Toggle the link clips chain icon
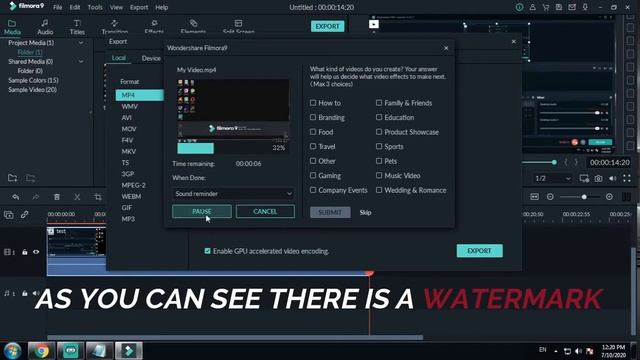The height and width of the screenshot is (360, 640). pyautogui.click(x=24, y=215)
